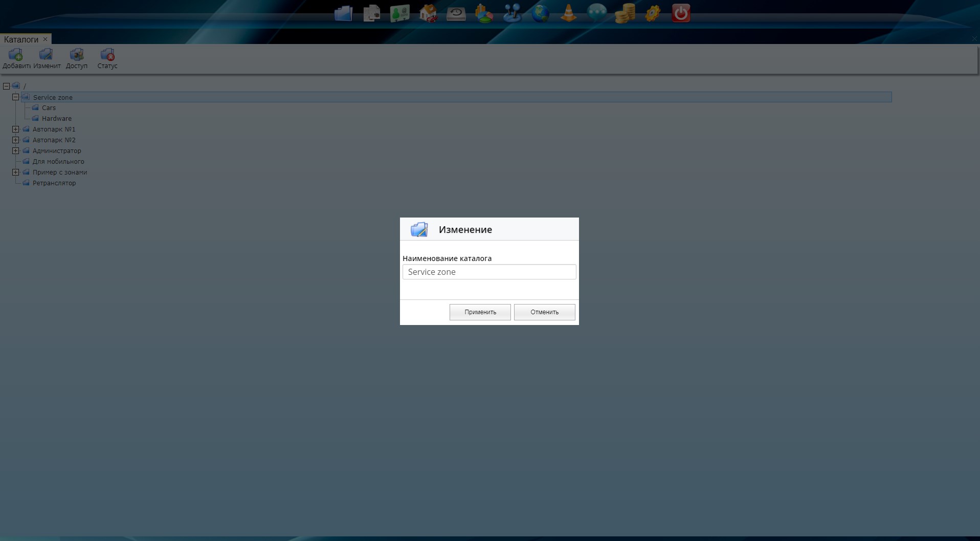Click the red power button icon
Image resolution: width=980 pixels, height=541 pixels.
pos(681,13)
